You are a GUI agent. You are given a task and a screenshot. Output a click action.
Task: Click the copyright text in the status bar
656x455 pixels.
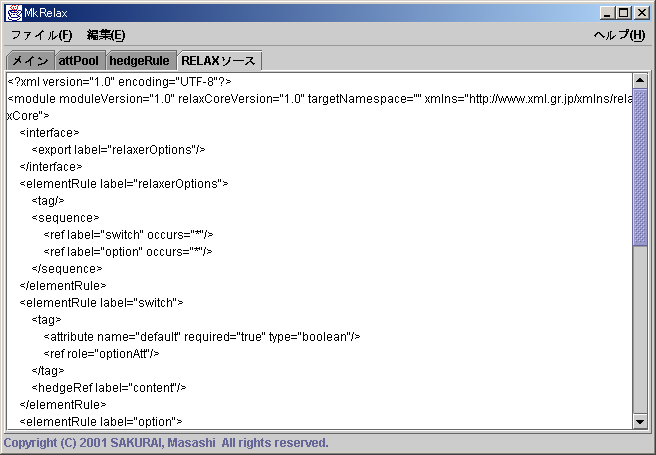pos(166,442)
